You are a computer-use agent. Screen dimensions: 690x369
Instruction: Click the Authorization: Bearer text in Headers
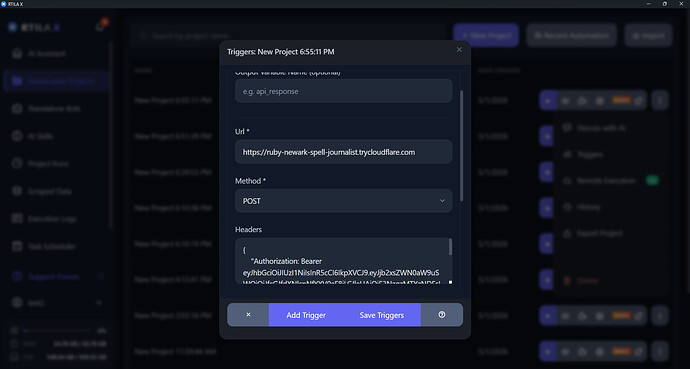(286, 261)
